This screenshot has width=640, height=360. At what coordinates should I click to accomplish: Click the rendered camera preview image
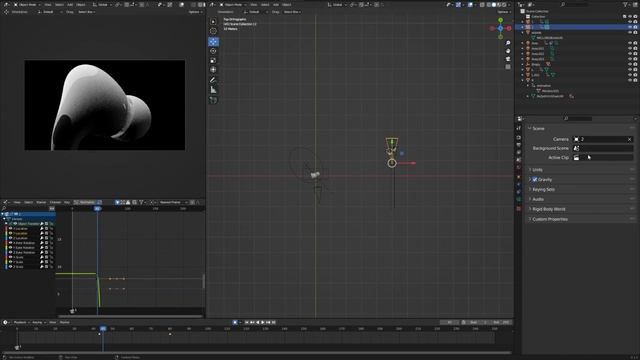(x=104, y=105)
